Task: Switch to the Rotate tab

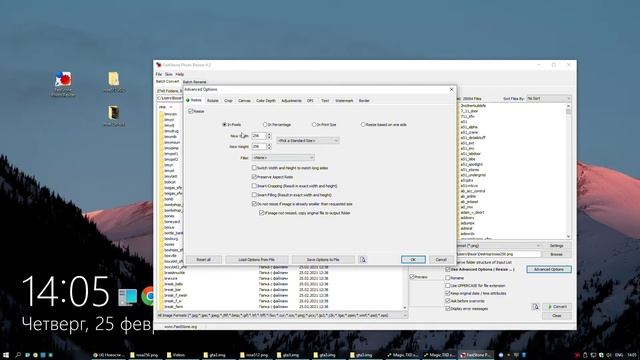Action: click(213, 100)
